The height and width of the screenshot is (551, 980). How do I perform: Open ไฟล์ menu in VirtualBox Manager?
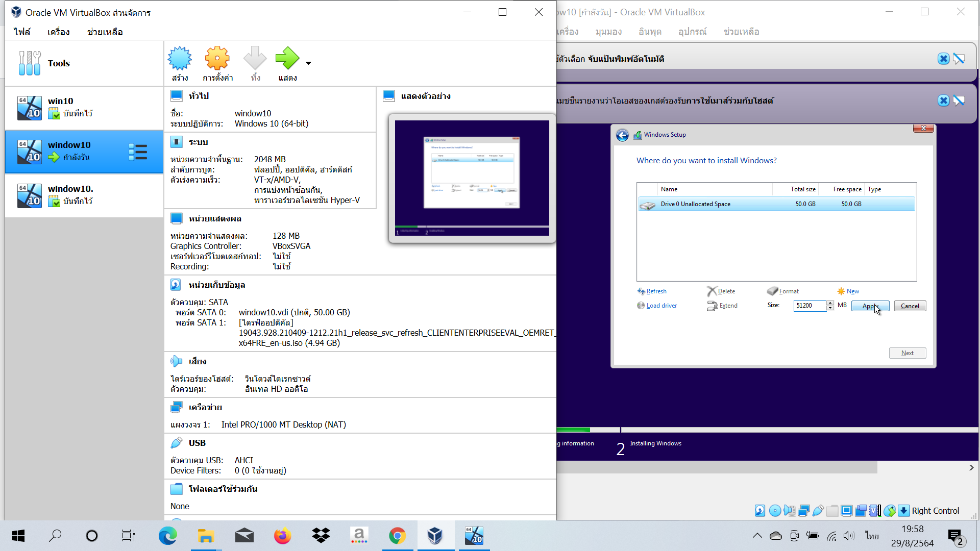[x=22, y=32]
